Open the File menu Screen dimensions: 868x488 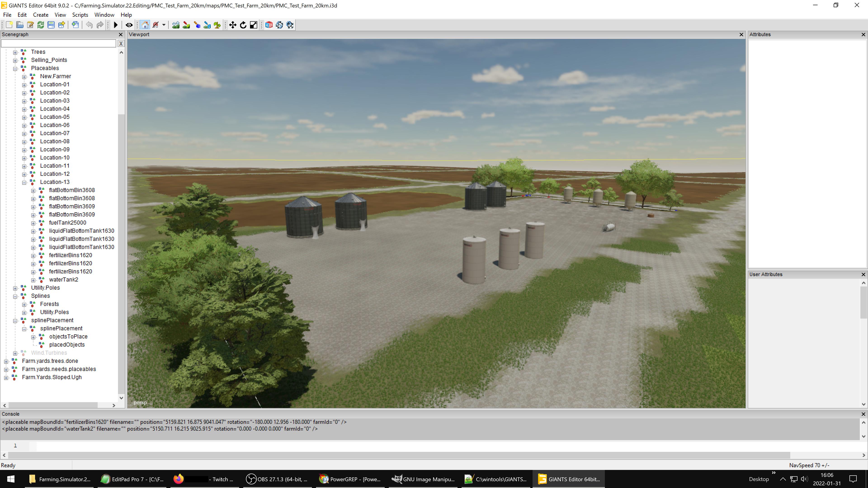click(x=7, y=15)
